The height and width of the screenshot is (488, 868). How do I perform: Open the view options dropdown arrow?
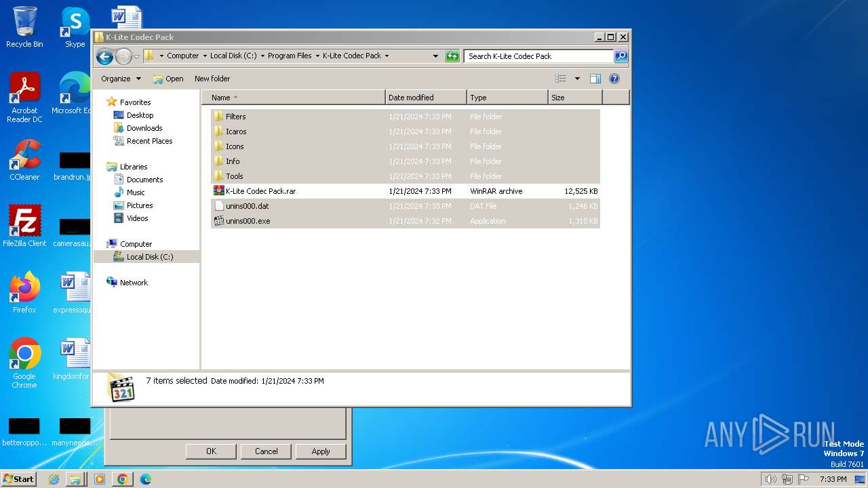[x=577, y=79]
